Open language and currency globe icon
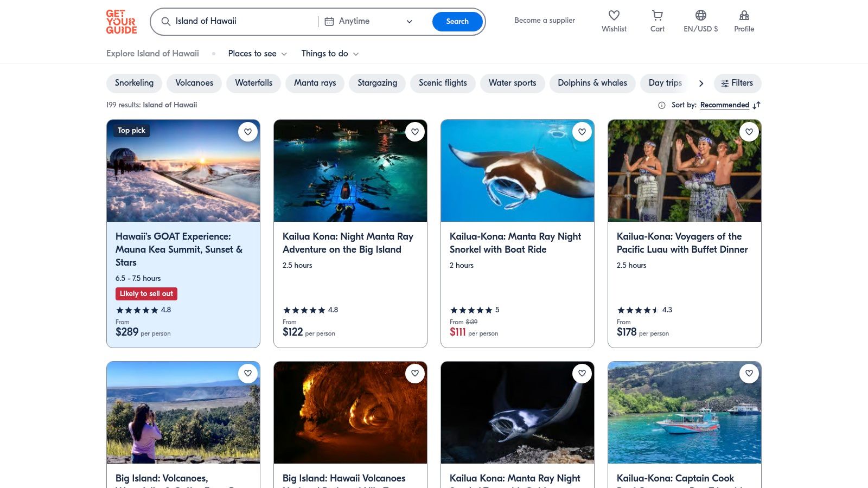The width and height of the screenshot is (868, 488). (700, 16)
